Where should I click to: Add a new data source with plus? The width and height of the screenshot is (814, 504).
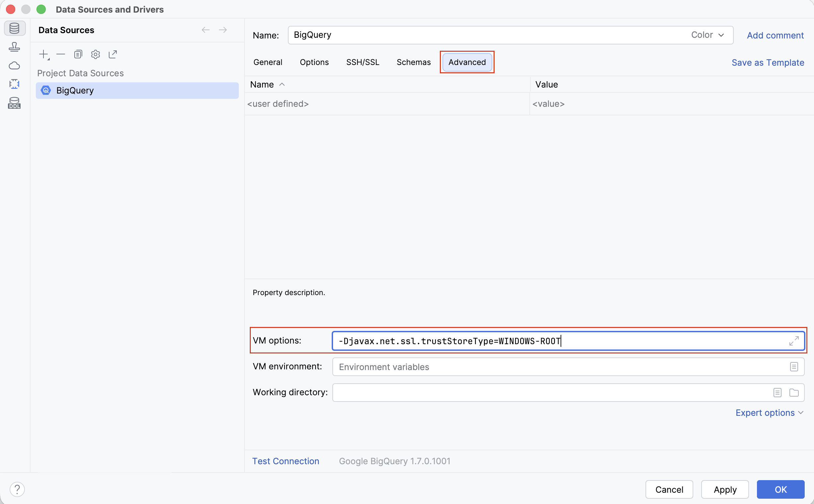[44, 54]
